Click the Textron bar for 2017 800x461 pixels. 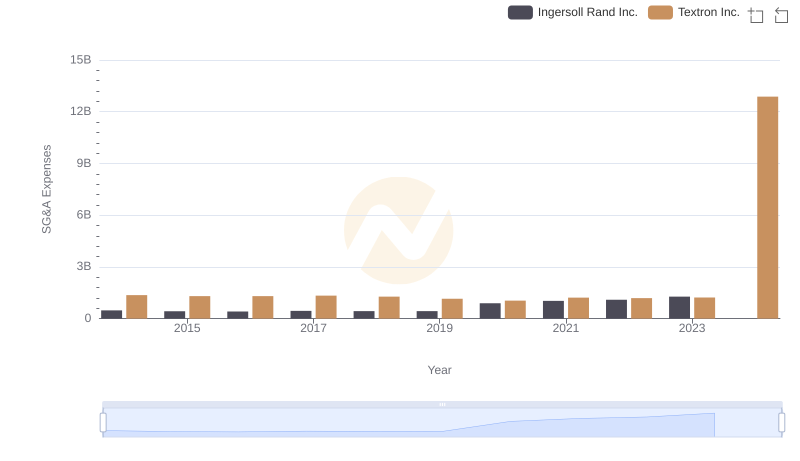(326, 307)
